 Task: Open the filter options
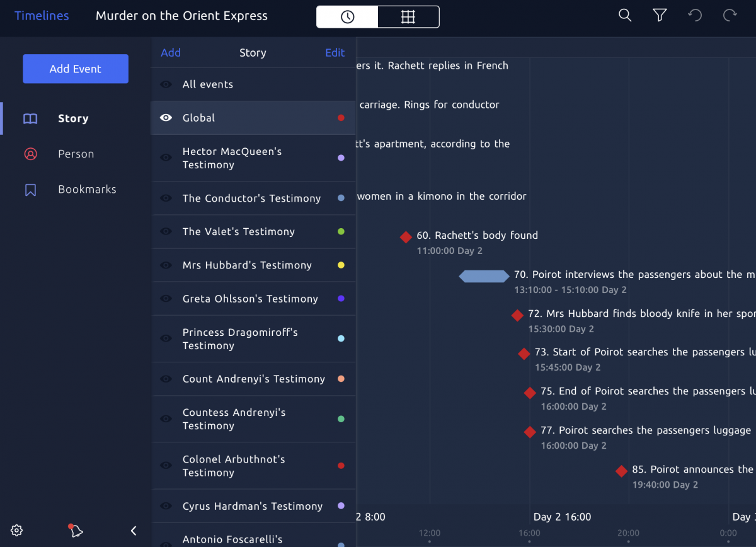[660, 15]
